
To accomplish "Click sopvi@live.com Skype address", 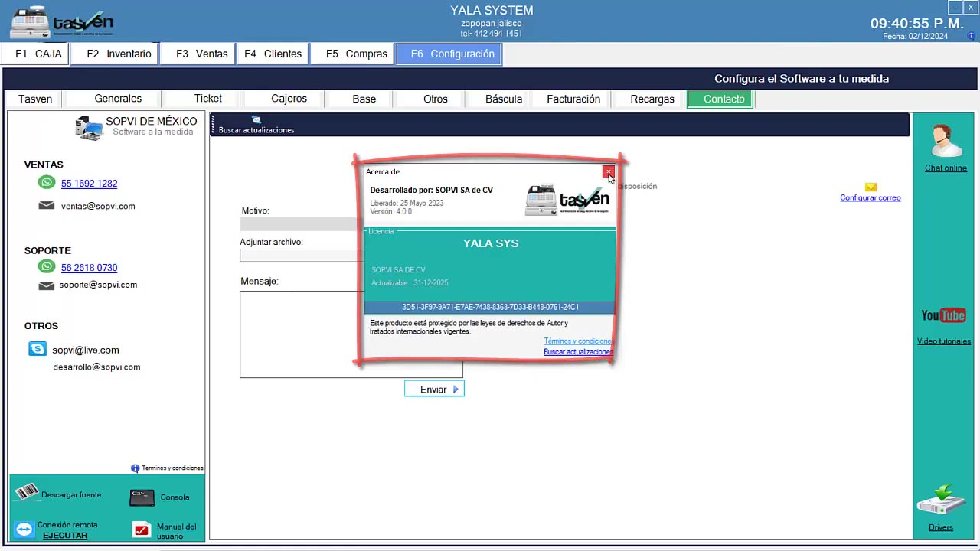I will click(x=86, y=350).
